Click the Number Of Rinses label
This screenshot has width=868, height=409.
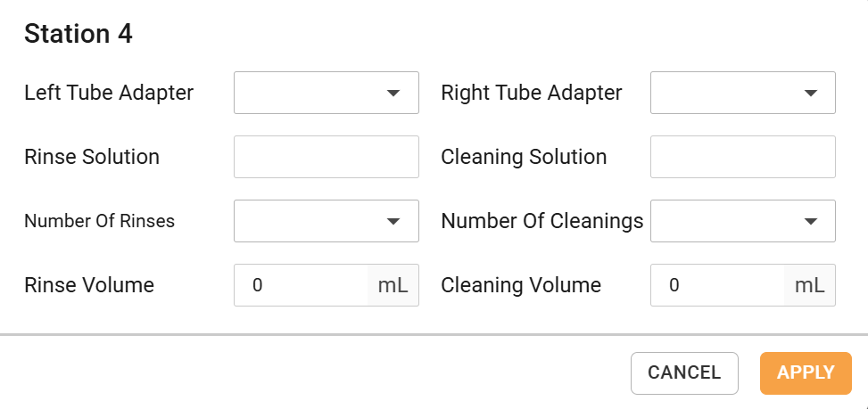[99, 221]
